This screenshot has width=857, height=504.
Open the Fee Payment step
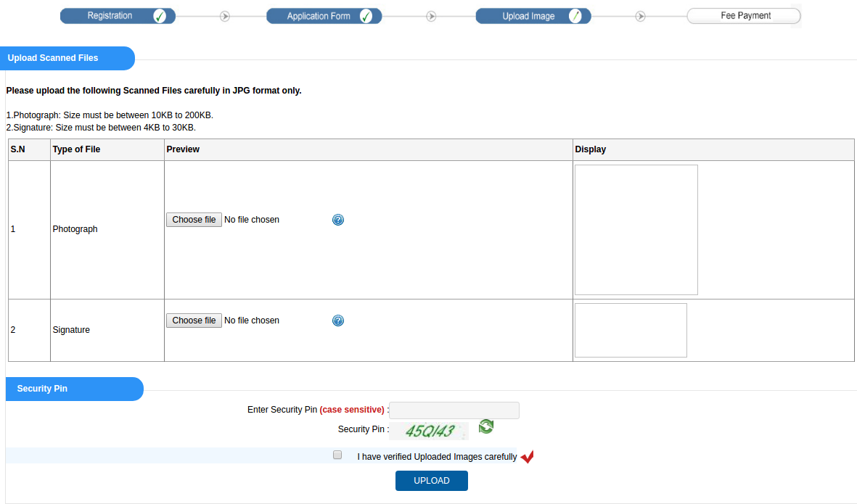click(743, 15)
